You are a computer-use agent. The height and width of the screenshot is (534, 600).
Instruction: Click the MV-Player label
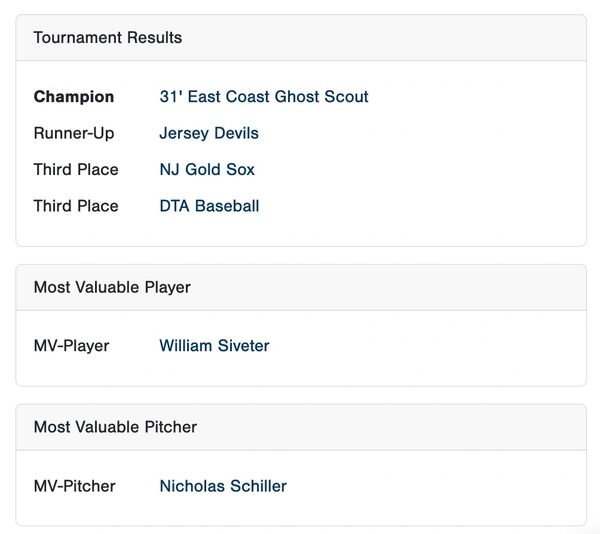coord(71,346)
